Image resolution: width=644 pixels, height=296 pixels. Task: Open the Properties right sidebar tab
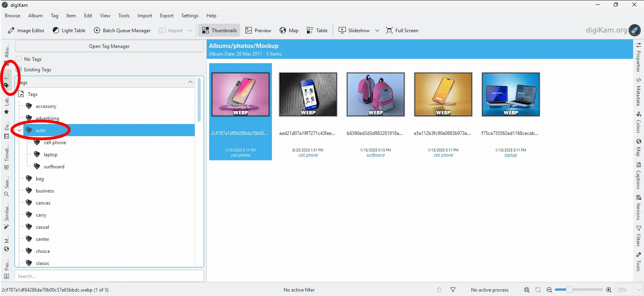(638, 57)
